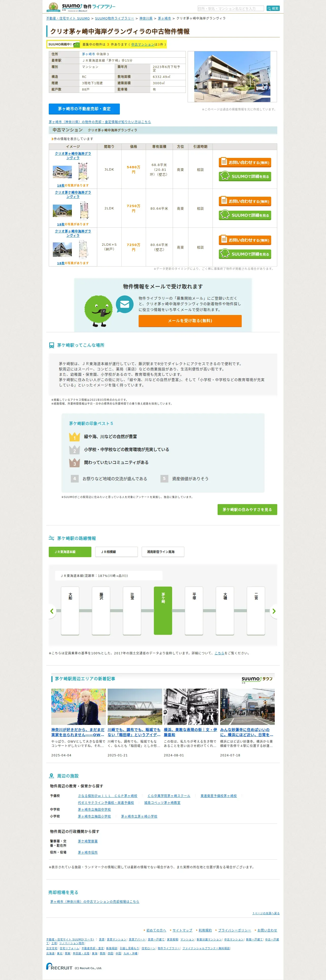Image resolution: width=326 pixels, height=980 pixels.
Task: Click the route icon beside 茅ケ崎駅の路線情報
Action: [x=51, y=538]
